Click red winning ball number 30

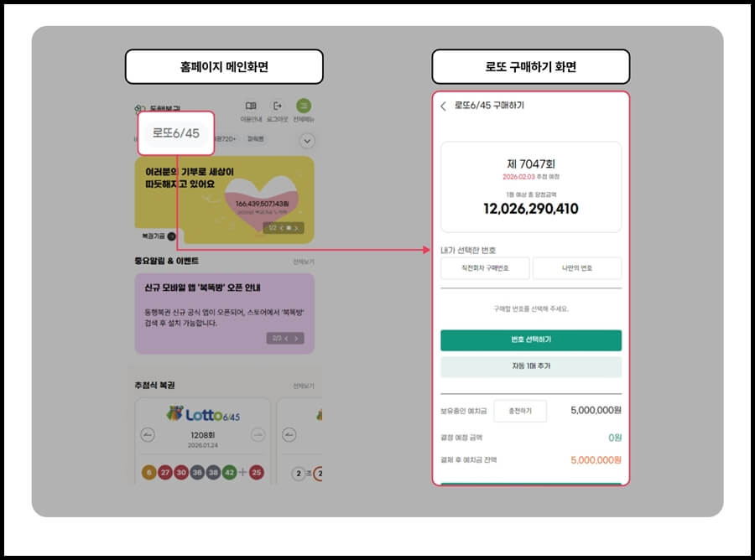pos(181,473)
